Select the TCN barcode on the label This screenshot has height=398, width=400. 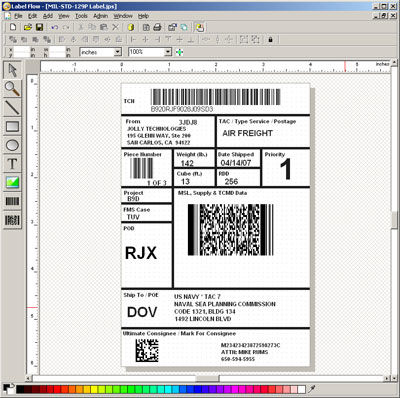[x=216, y=97]
